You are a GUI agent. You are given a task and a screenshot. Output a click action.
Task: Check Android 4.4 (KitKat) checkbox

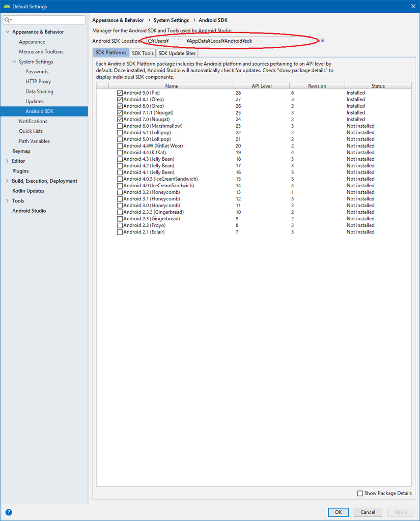point(120,153)
